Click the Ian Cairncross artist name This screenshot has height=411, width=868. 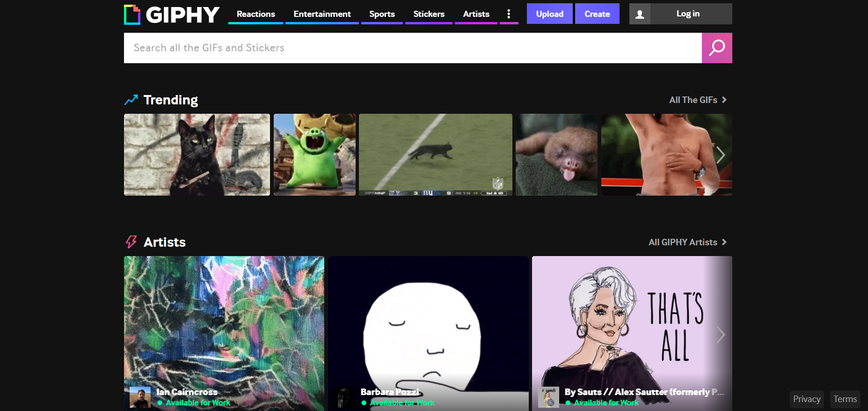click(187, 392)
